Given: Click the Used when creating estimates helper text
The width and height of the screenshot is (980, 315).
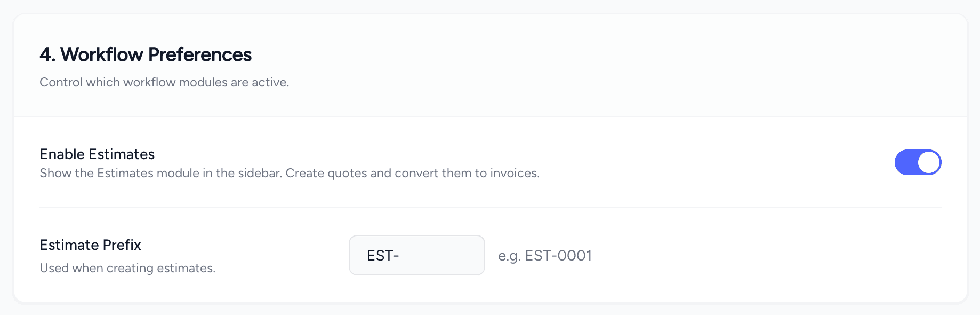Looking at the screenshot, I should pos(127,268).
